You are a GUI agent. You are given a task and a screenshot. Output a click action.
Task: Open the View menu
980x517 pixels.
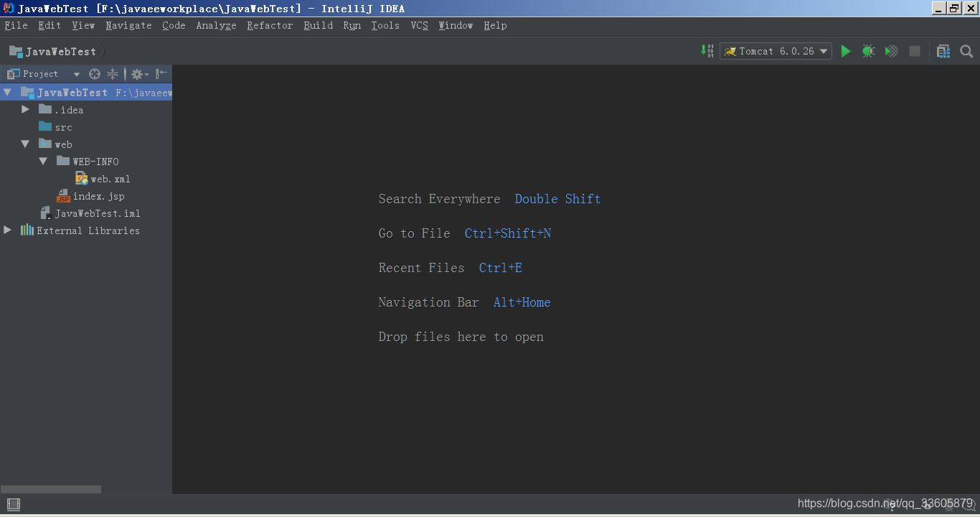tap(83, 25)
